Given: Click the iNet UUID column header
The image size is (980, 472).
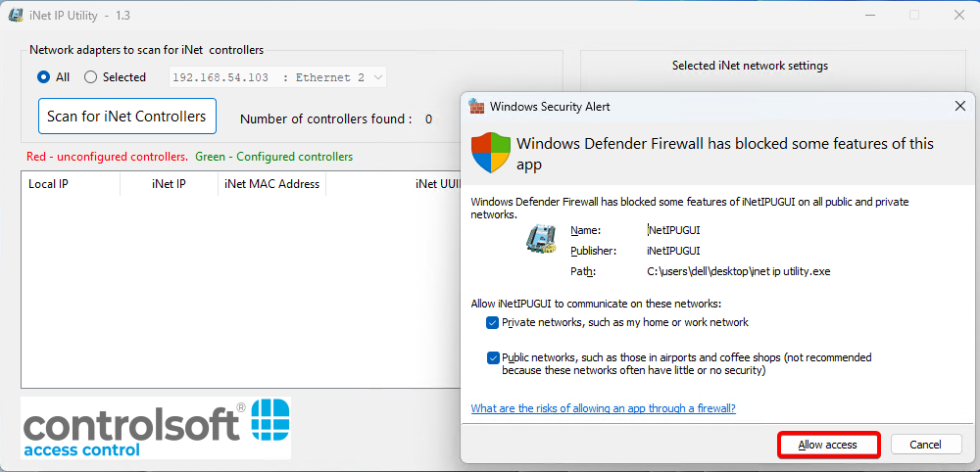Looking at the screenshot, I should click(x=393, y=184).
